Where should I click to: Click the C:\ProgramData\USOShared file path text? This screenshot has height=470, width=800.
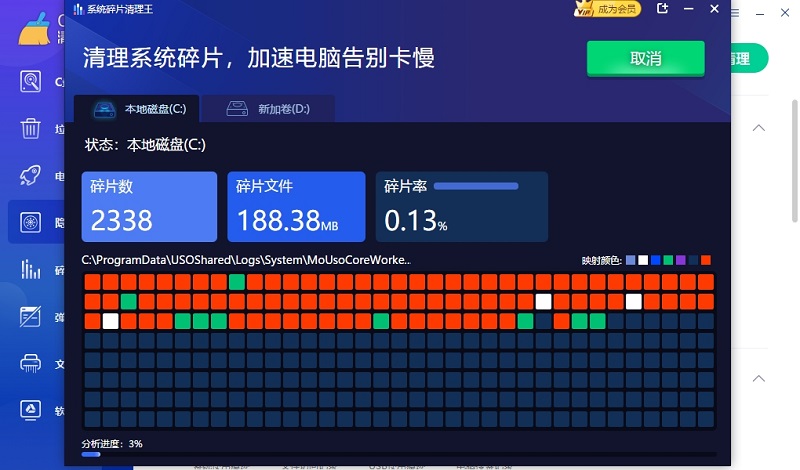246,260
